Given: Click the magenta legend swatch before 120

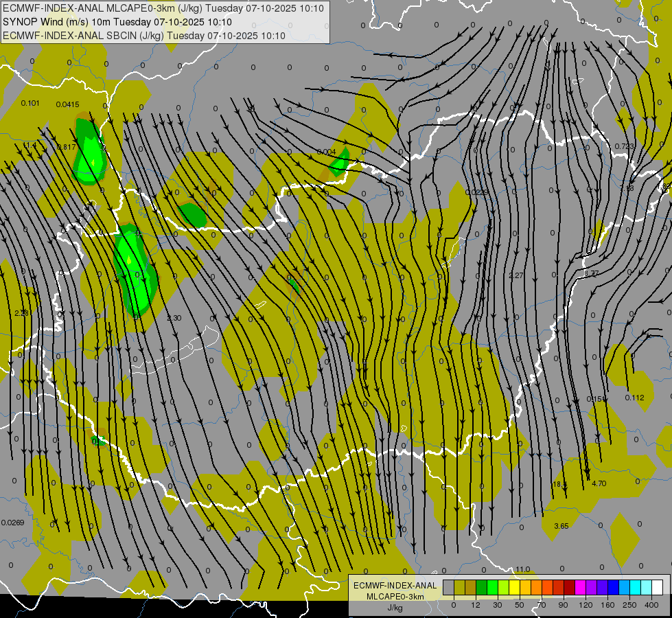Looking at the screenshot, I should click(x=580, y=588).
